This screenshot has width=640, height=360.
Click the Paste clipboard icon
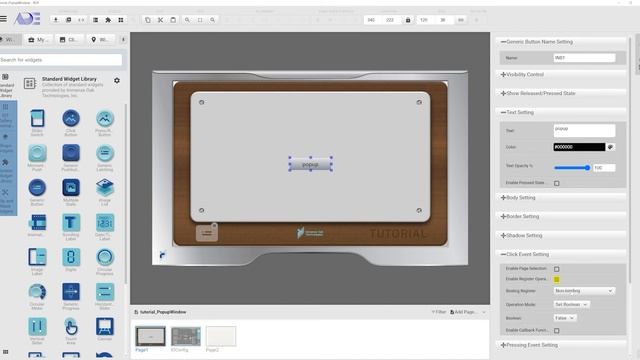(173, 20)
